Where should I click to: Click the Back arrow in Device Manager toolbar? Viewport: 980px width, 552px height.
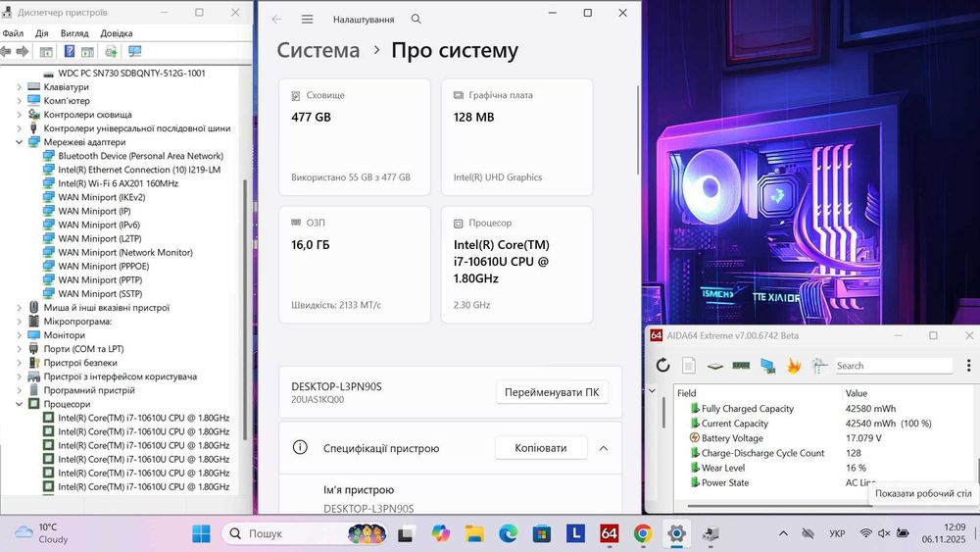(x=6, y=51)
